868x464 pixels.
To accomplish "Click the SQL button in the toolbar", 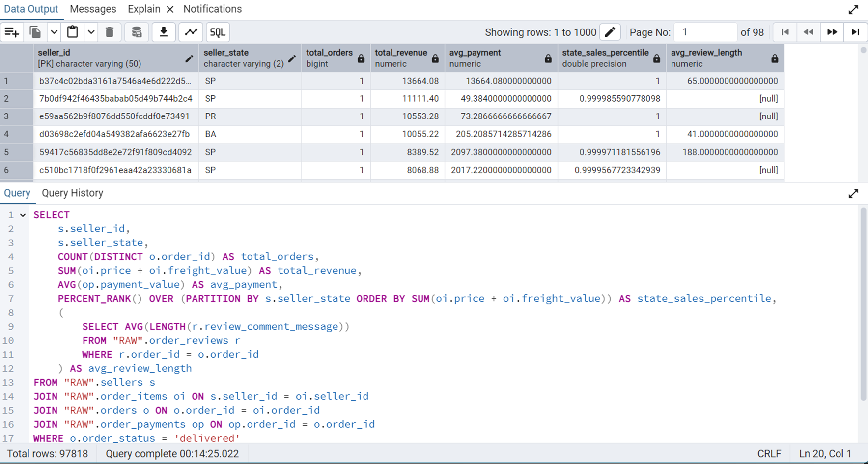I will (x=218, y=32).
